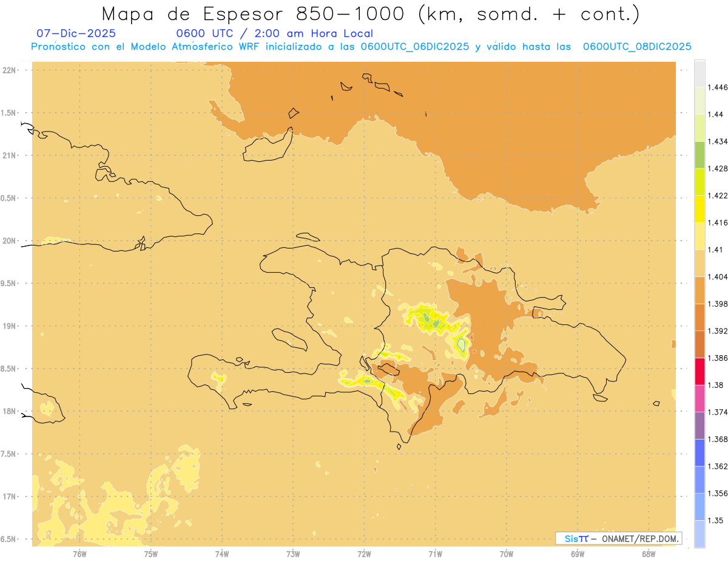Click the colorbar value '1.38'

tap(716, 385)
